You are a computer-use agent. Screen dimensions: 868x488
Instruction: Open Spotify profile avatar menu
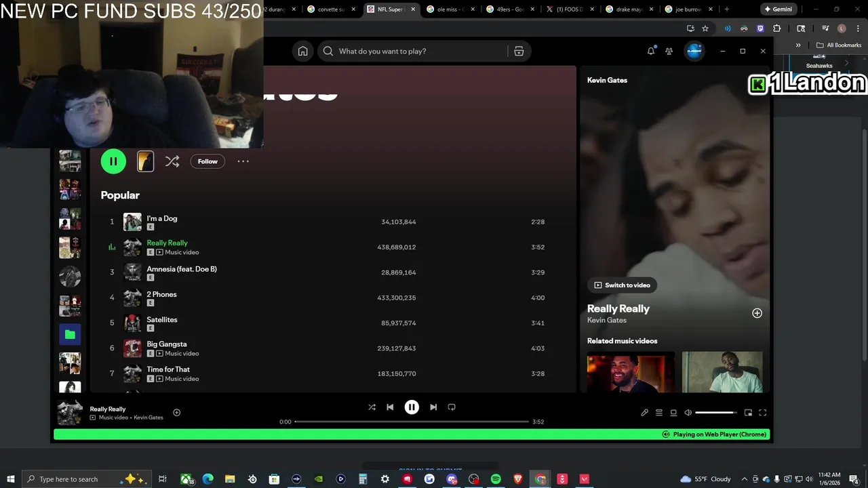(694, 51)
